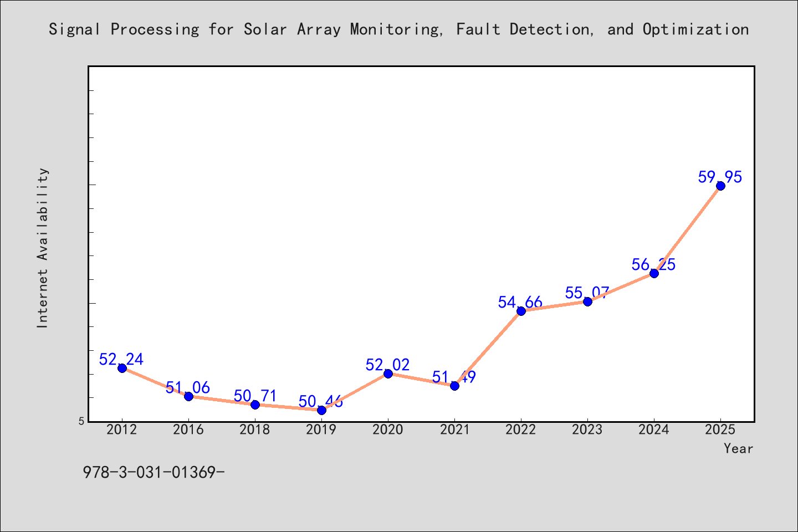Image resolution: width=798 pixels, height=532 pixels.
Task: Click the 2016 data point marker
Action: click(188, 396)
